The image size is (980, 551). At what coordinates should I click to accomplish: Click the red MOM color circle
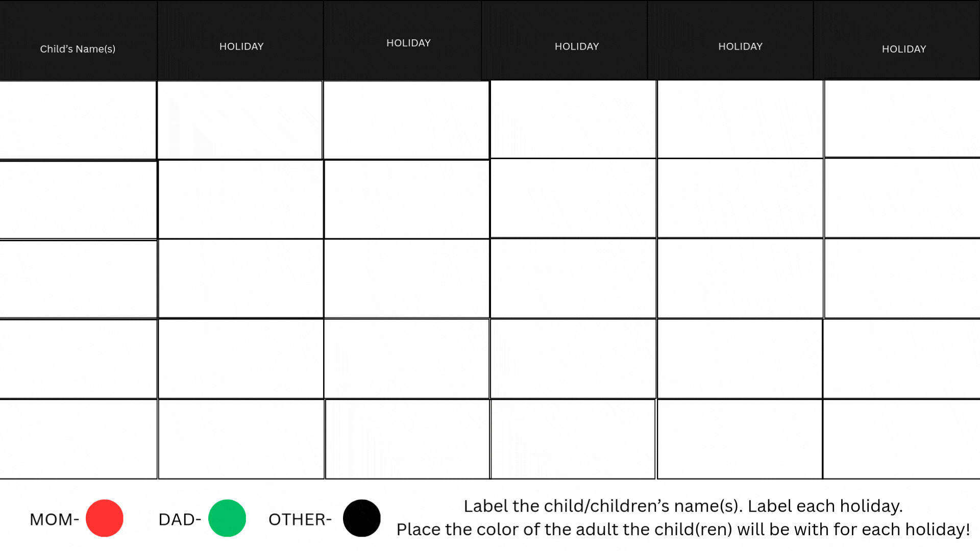point(105,518)
